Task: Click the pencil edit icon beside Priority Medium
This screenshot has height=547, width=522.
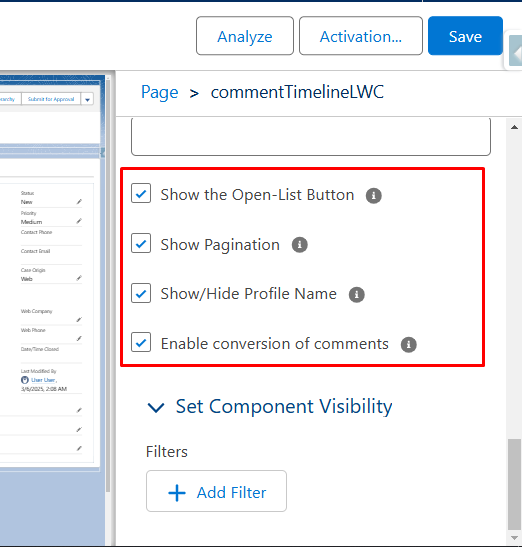Action: pos(79,221)
